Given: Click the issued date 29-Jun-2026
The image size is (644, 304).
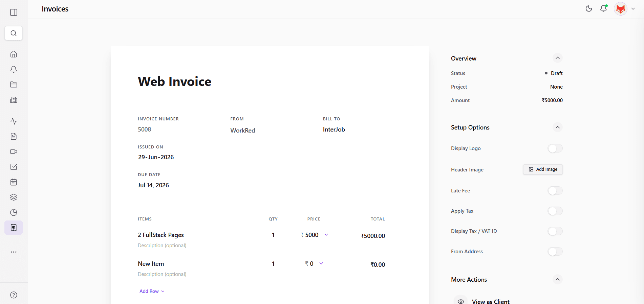Looking at the screenshot, I should [x=156, y=157].
